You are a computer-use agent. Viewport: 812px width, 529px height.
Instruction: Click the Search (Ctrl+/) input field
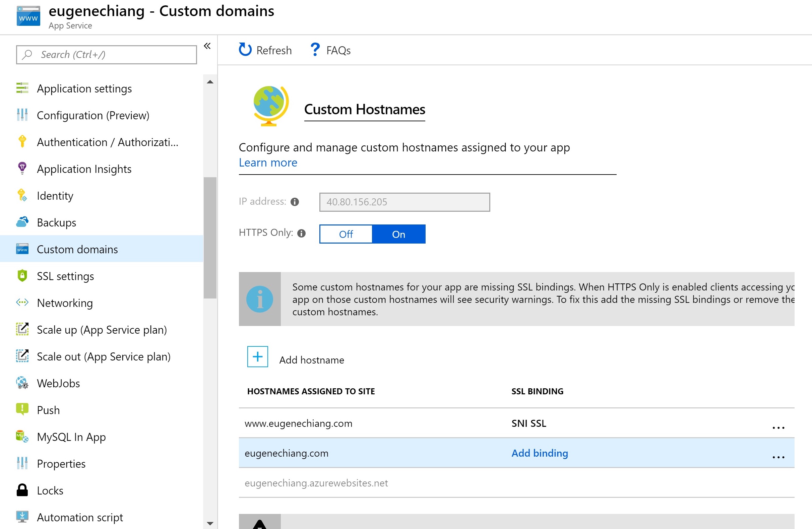pyautogui.click(x=107, y=55)
